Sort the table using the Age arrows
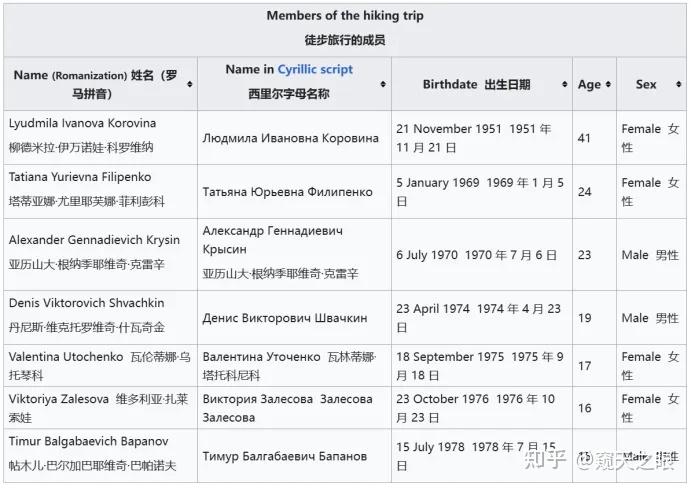The width and height of the screenshot is (691, 488). [x=608, y=85]
